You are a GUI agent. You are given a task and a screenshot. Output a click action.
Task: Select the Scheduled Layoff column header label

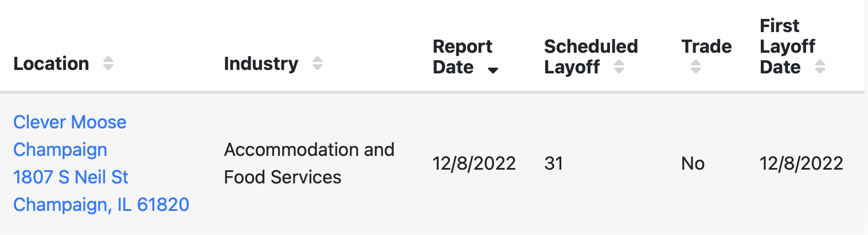point(591,57)
